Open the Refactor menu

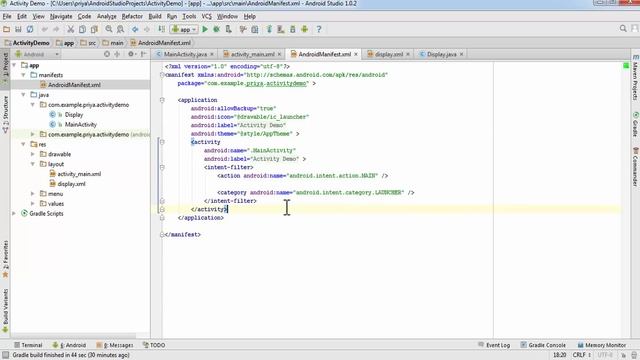(132, 16)
